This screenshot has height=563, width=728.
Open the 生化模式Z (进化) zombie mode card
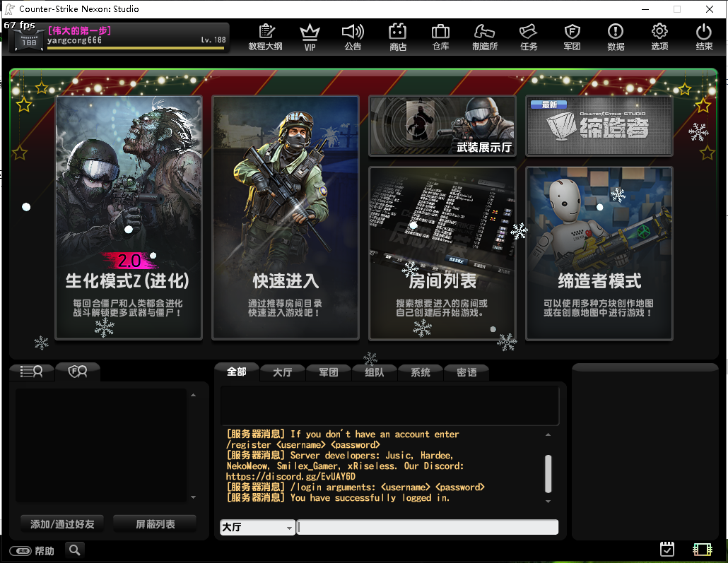pos(129,218)
